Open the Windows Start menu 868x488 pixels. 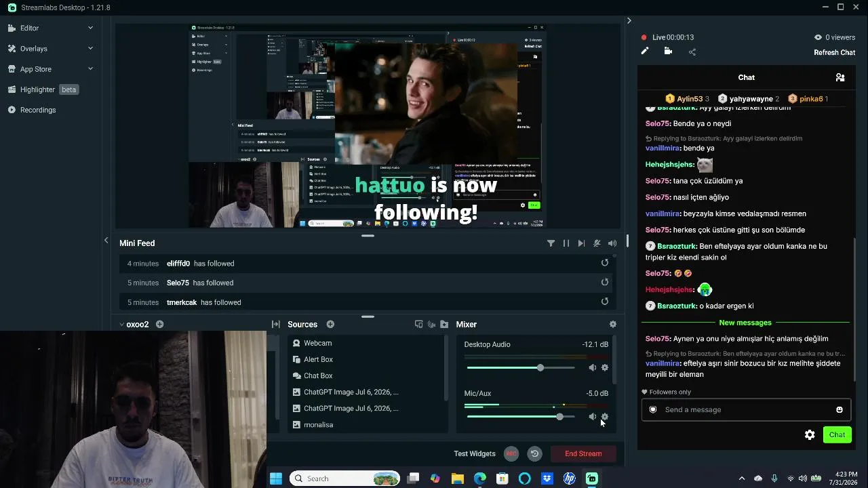coord(276,479)
